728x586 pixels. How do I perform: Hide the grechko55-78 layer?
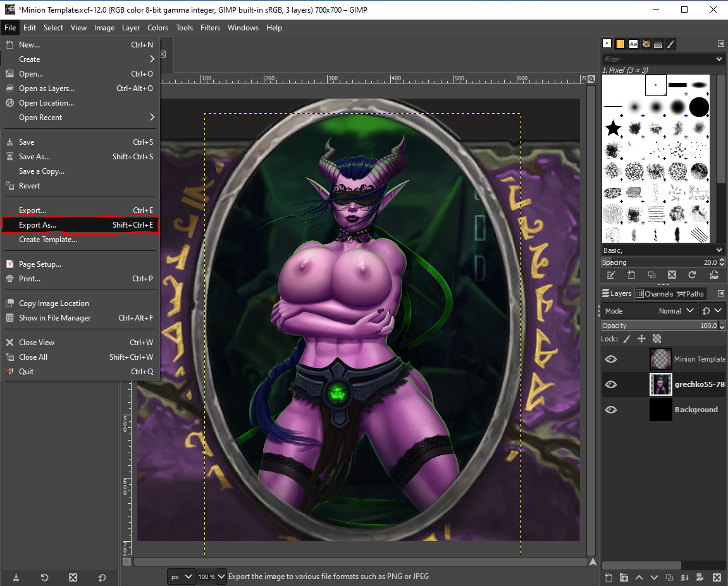click(611, 384)
